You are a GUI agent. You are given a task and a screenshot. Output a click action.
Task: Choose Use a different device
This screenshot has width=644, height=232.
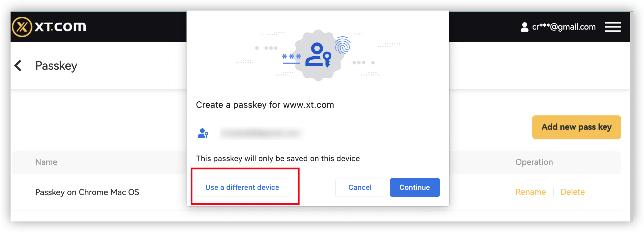(x=242, y=187)
